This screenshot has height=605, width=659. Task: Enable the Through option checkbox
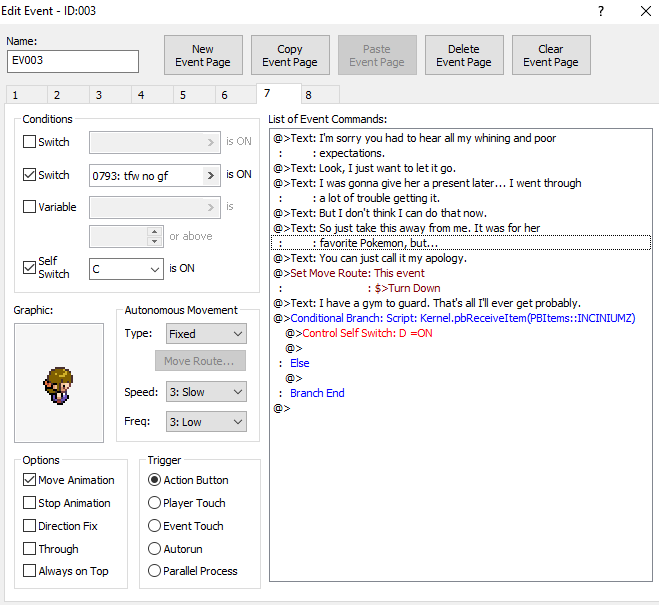(30, 549)
